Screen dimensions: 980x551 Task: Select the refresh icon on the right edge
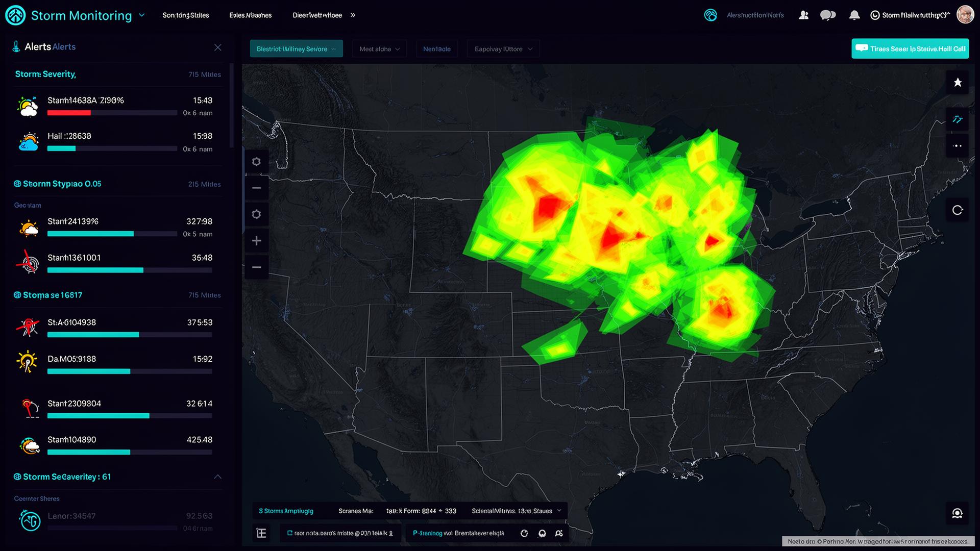[x=958, y=210]
